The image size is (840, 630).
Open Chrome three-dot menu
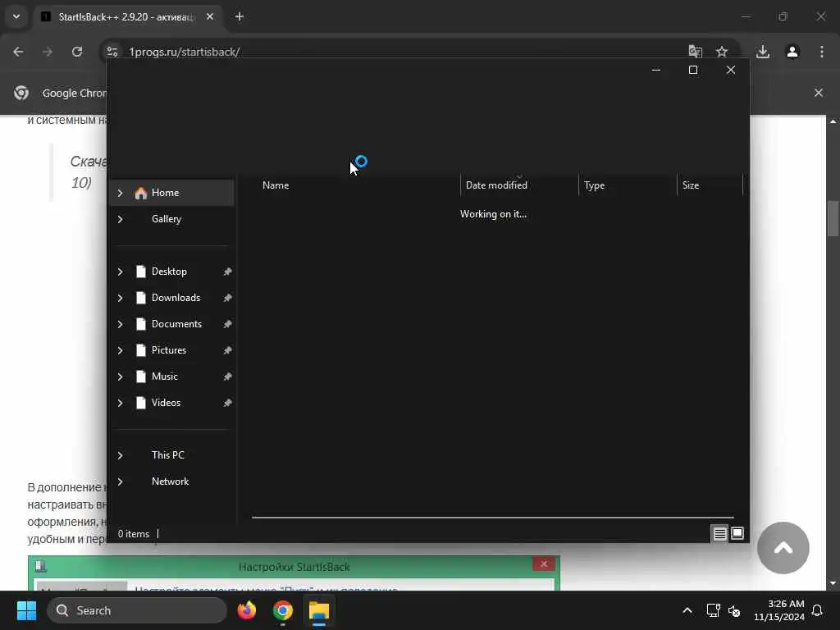[x=822, y=52]
